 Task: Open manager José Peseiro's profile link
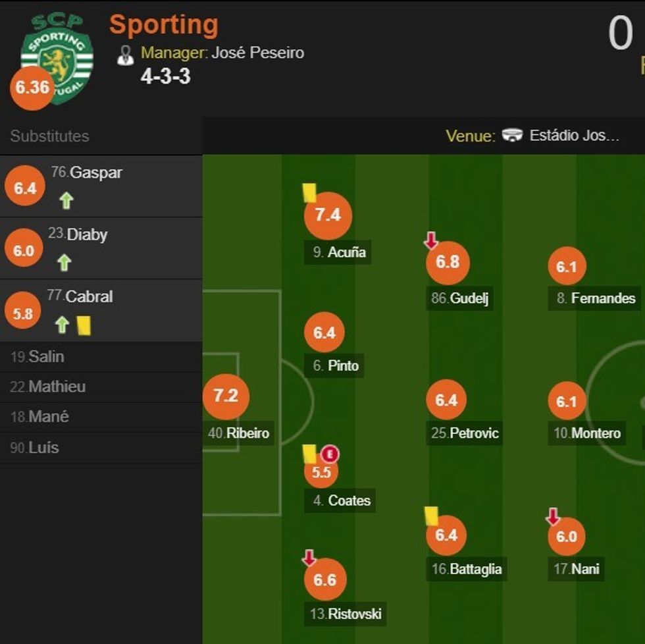[257, 53]
